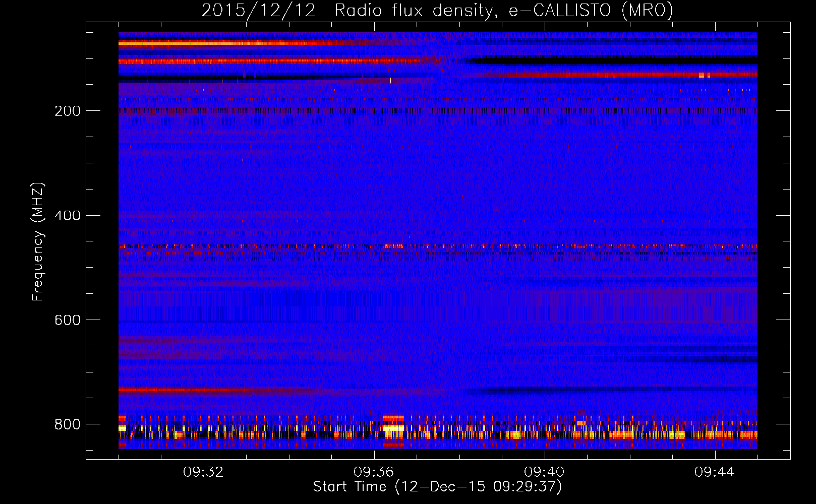Click the 09:32 time tick label
The image size is (816, 504).
click(203, 472)
